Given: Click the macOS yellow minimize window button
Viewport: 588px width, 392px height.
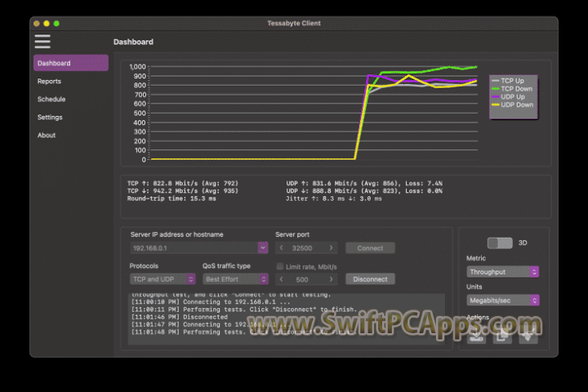Looking at the screenshot, I should pyautogui.click(x=47, y=23).
